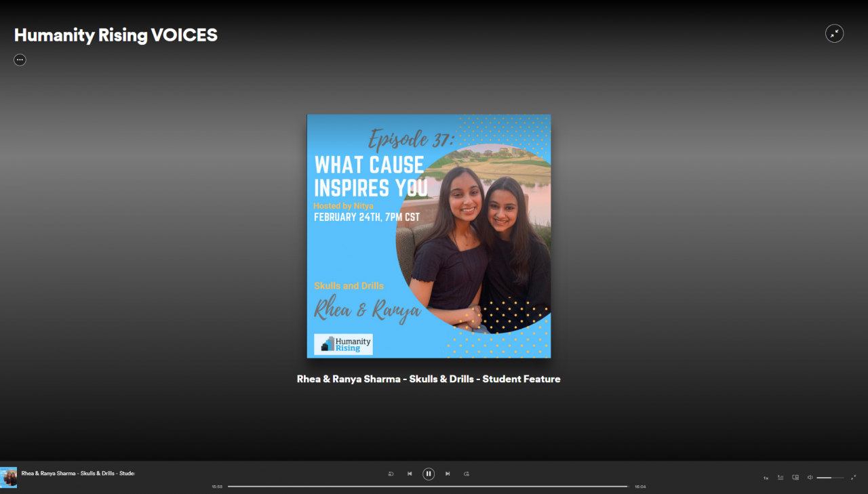The width and height of the screenshot is (868, 494).
Task: Click the large Episode 37 cover art
Action: (x=429, y=236)
